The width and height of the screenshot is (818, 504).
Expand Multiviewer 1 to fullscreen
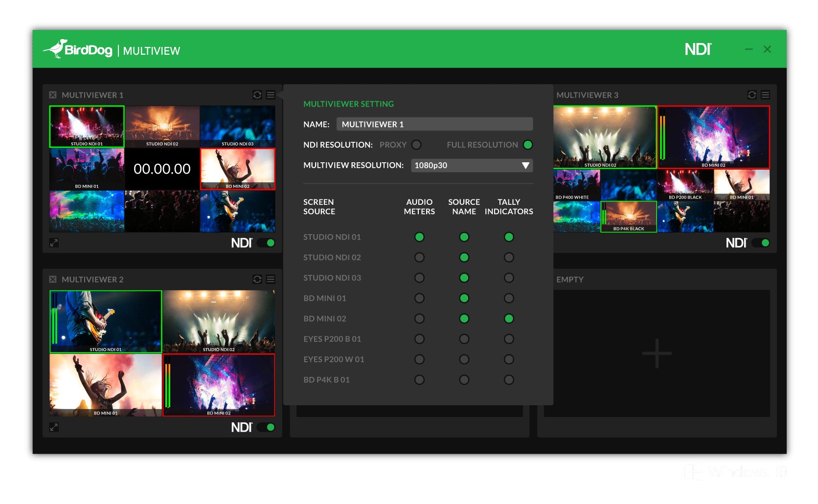pos(54,243)
